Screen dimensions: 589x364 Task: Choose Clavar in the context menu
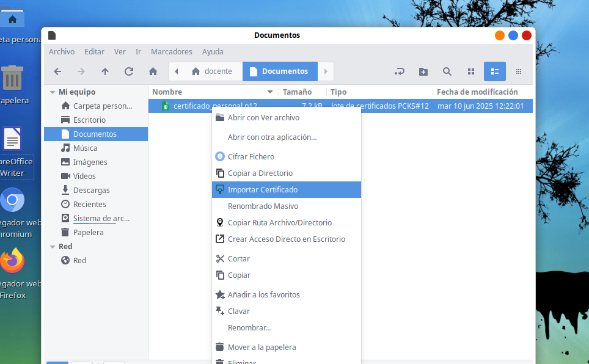click(286, 311)
